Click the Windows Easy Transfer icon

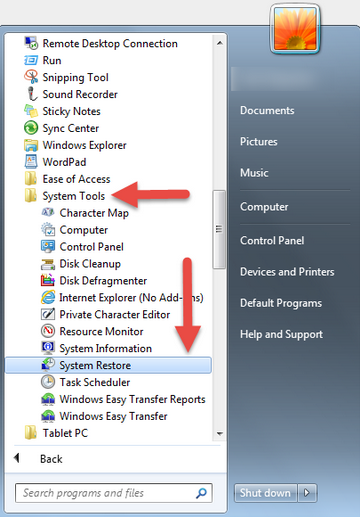pyautogui.click(x=48, y=416)
